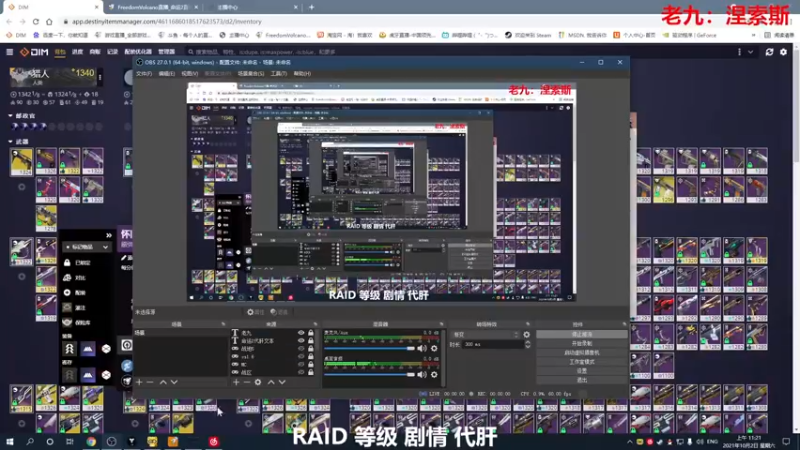Collapse the item popup sidebar with the double chevron
Image resolution: width=800 pixels, height=450 pixels.
click(x=109, y=235)
